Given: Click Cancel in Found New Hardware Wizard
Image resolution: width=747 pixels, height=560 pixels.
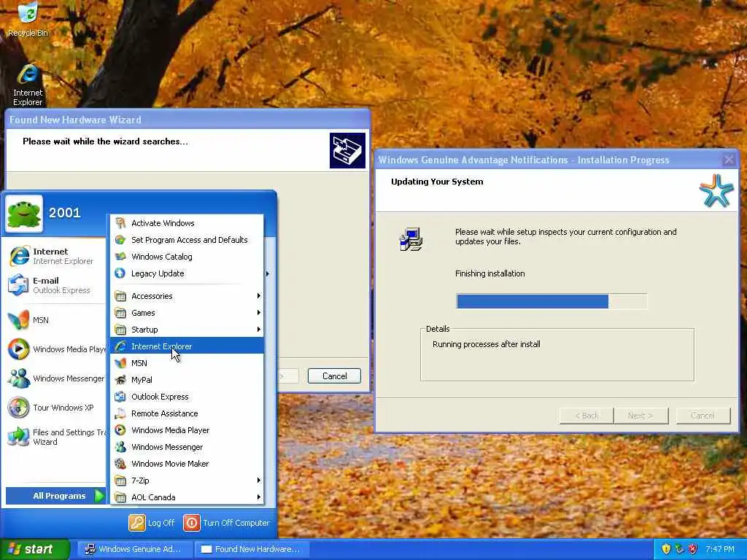Looking at the screenshot, I should 334,376.
